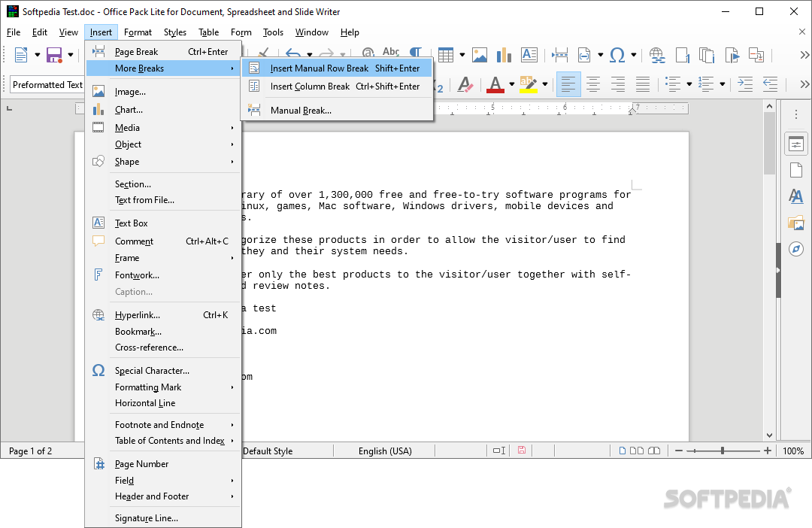Click the Insert Hyperlink globe toolbar icon
The image size is (812, 528).
(657, 54)
